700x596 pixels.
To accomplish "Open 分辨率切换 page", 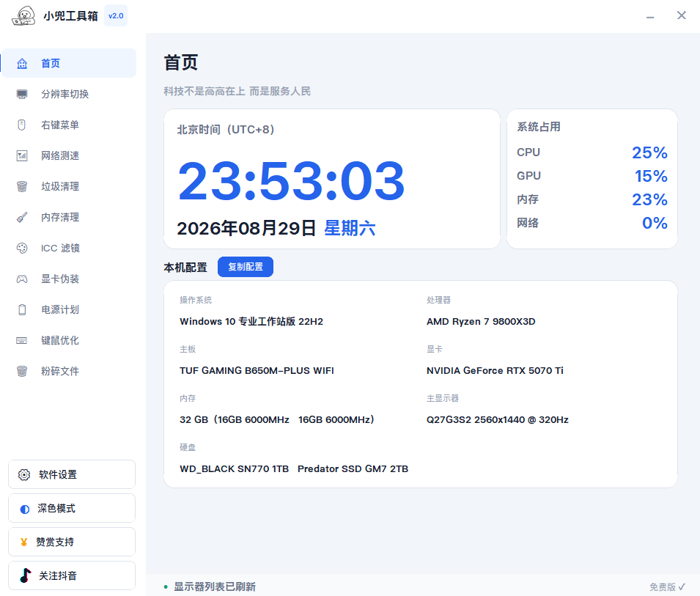I will click(69, 94).
